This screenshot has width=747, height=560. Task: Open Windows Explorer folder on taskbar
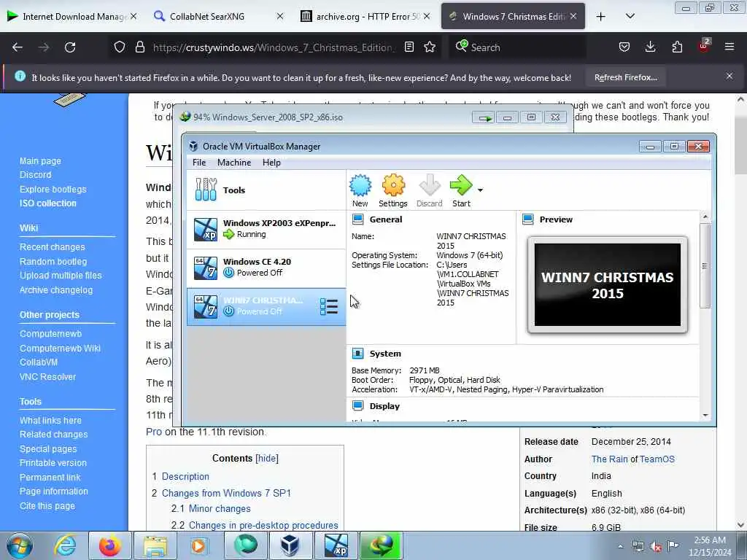tap(155, 545)
